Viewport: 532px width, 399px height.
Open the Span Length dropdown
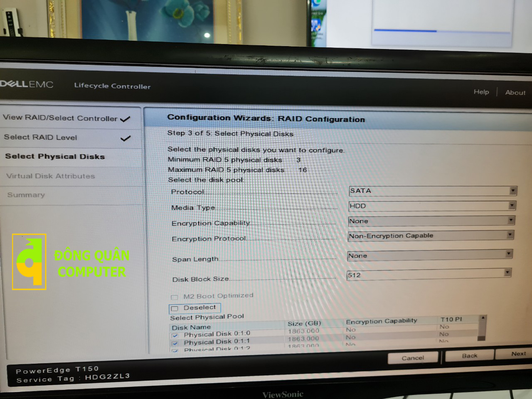pos(430,255)
